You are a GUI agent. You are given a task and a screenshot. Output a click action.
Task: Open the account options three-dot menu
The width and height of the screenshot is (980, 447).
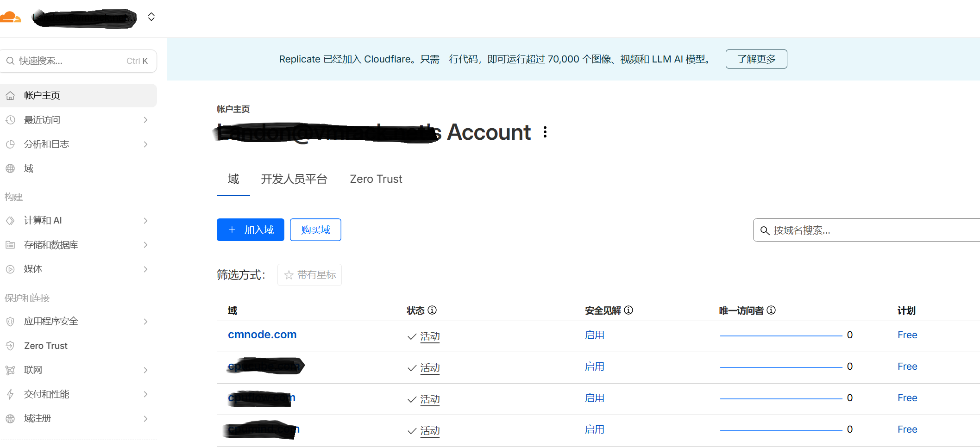coord(545,132)
